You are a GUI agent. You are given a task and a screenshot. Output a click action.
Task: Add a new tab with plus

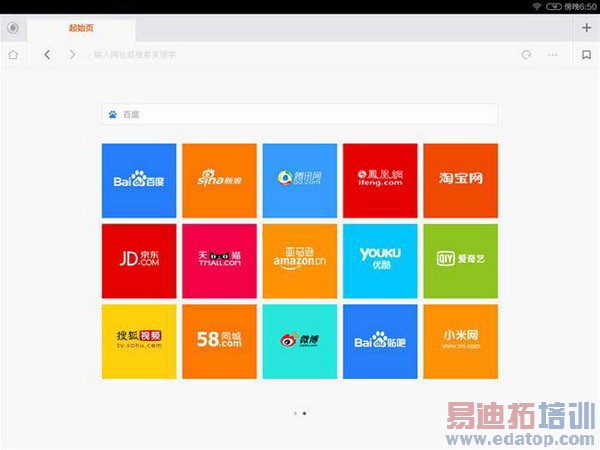[586, 28]
